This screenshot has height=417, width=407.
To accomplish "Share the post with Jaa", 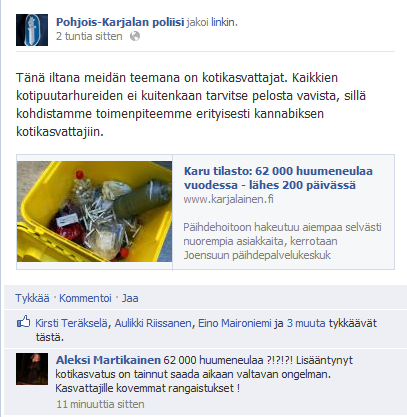I will 130,298.
